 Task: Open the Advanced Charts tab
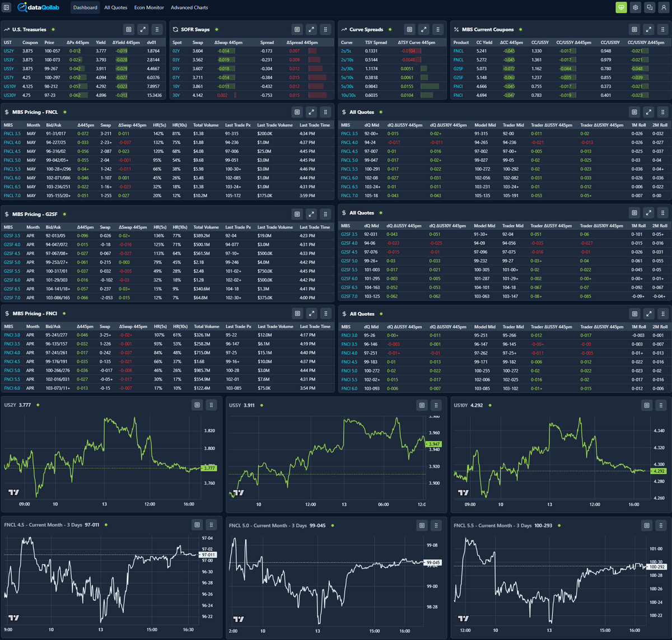[189, 7]
